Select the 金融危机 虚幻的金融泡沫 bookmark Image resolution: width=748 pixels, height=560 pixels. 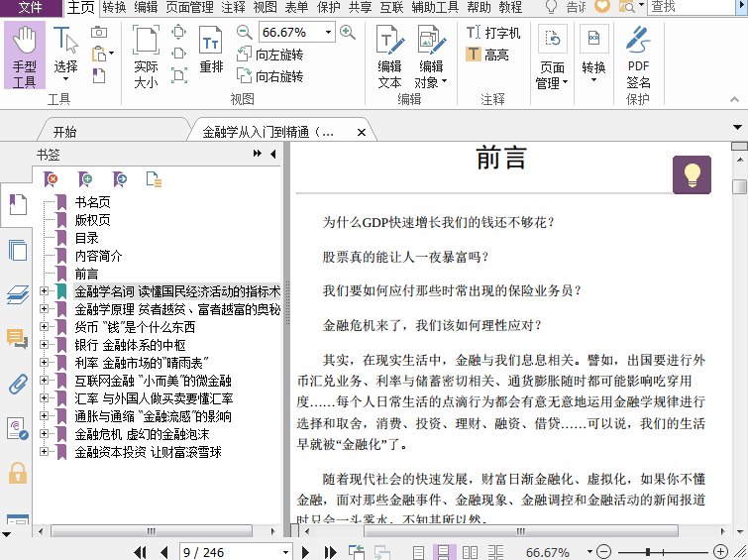(142, 434)
